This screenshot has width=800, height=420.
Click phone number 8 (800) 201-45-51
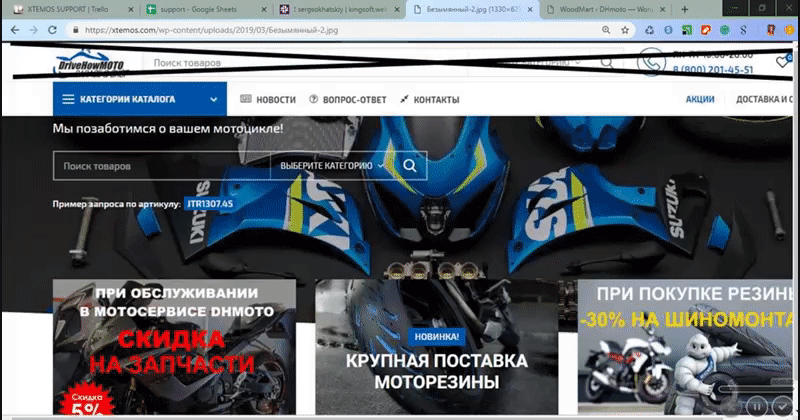tap(712, 69)
